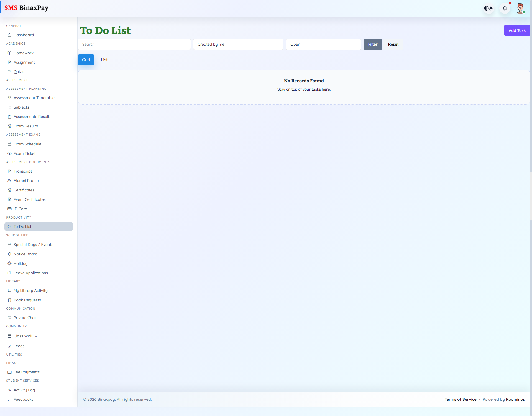Click inside the Search field

coord(134,44)
